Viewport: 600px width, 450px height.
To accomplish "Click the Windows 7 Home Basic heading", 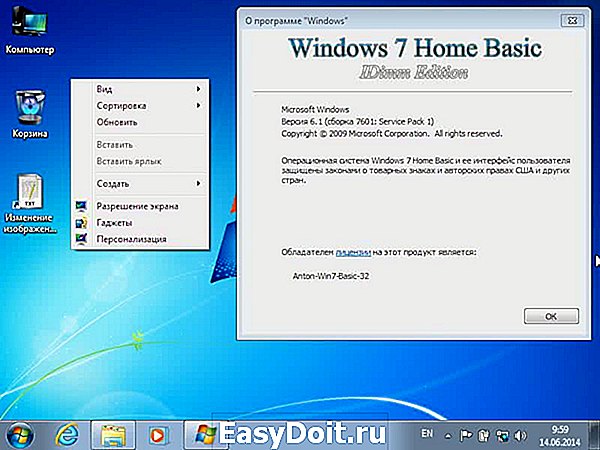I will click(415, 49).
